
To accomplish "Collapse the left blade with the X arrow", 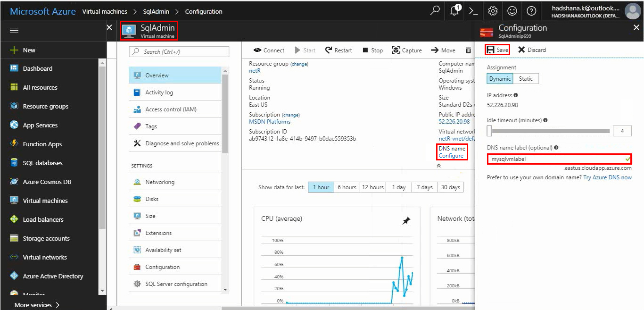I will (109, 27).
